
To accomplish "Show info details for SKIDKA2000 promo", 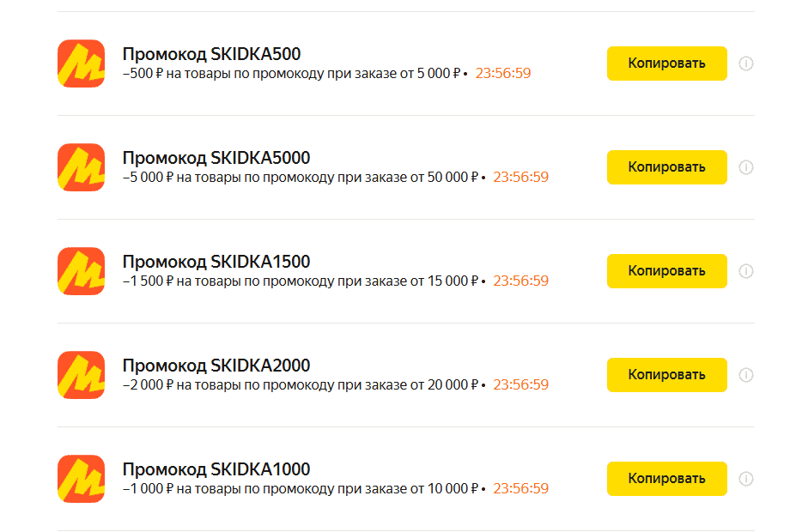I will 746,375.
